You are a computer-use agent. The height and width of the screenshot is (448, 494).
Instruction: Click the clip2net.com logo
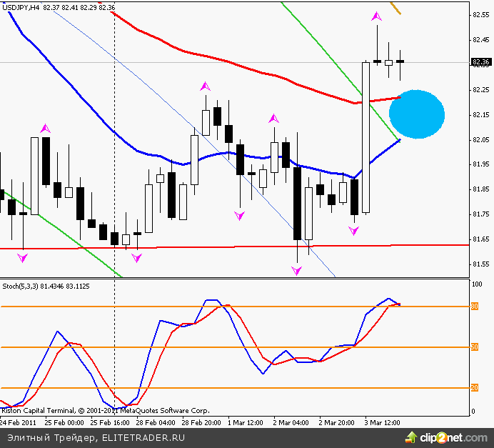tap(449, 435)
